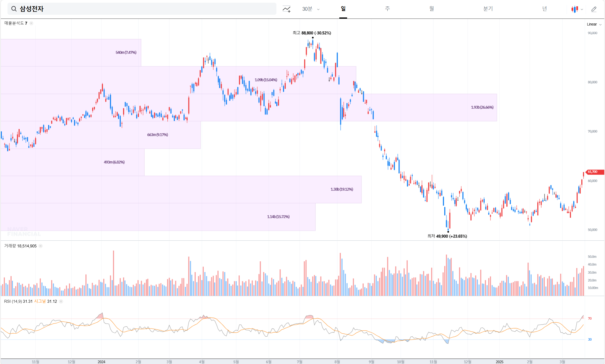Open the Linear scale dropdown
This screenshot has height=364, width=605.
(x=594, y=24)
